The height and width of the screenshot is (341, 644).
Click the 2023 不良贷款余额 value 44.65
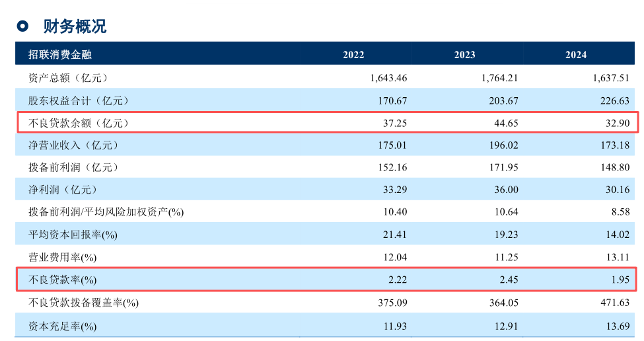point(506,124)
